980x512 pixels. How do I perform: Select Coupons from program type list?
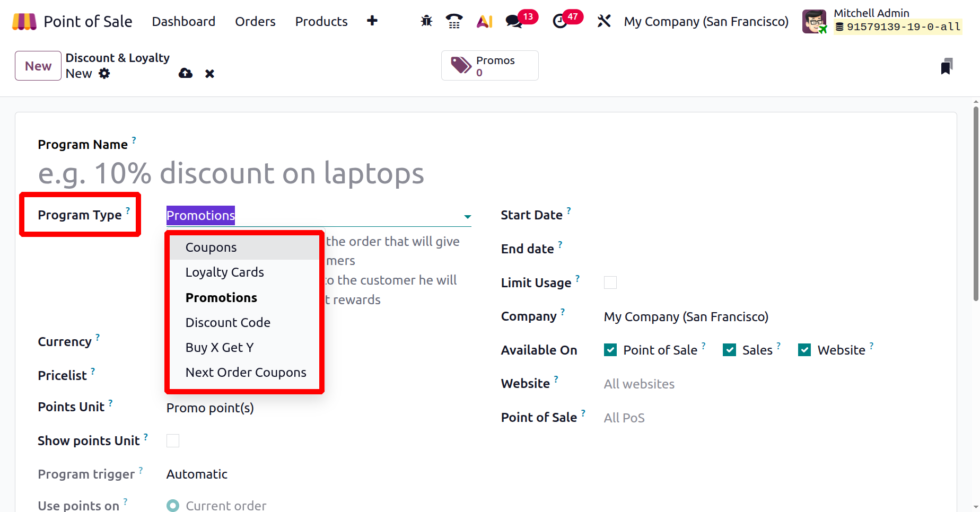coord(211,248)
